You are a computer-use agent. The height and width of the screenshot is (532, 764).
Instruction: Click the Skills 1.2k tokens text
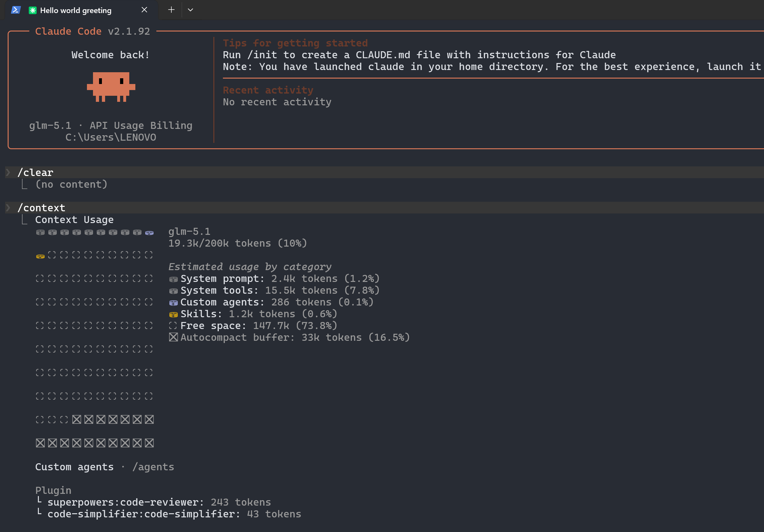(259, 314)
